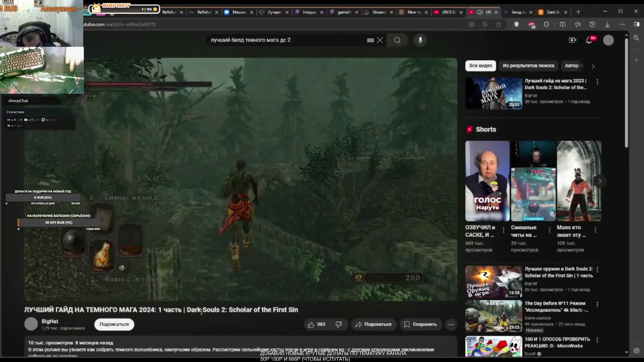Add an app with the sidebar plus icon
Viewport: 644px width, 362px height.
click(636, 60)
